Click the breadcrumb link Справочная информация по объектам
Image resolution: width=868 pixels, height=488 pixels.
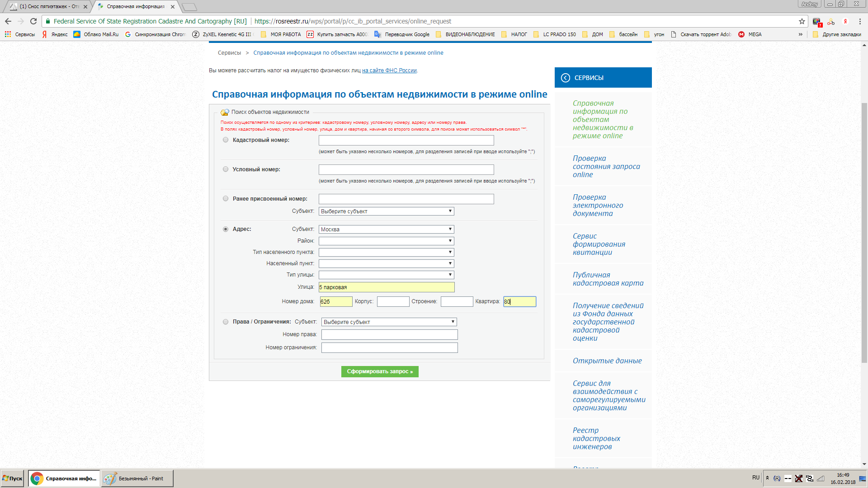click(348, 53)
